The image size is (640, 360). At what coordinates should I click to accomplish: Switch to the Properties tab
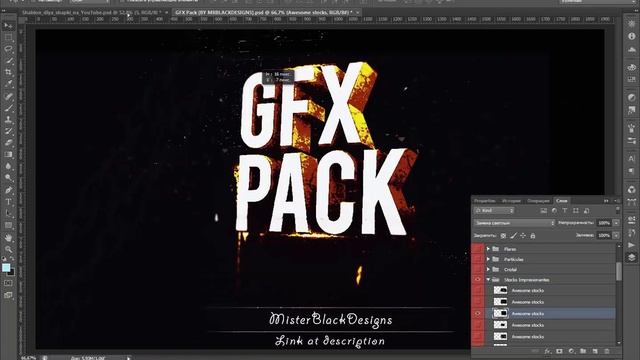[484, 201]
